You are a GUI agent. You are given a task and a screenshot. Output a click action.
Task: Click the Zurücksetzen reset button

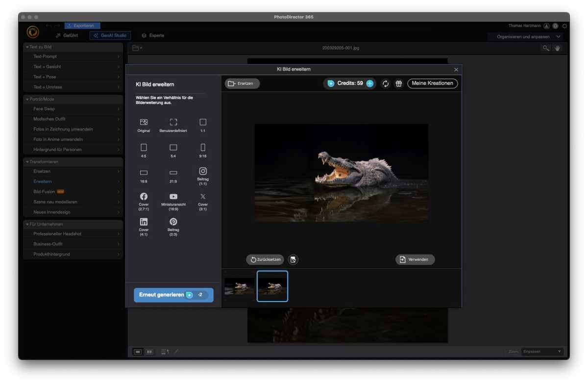coord(265,259)
